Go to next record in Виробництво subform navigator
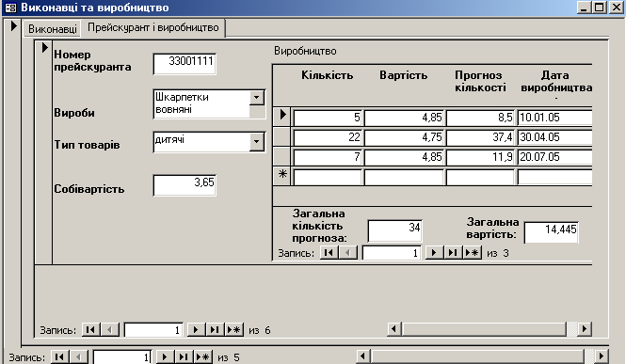The height and width of the screenshot is (364, 626). tap(434, 253)
